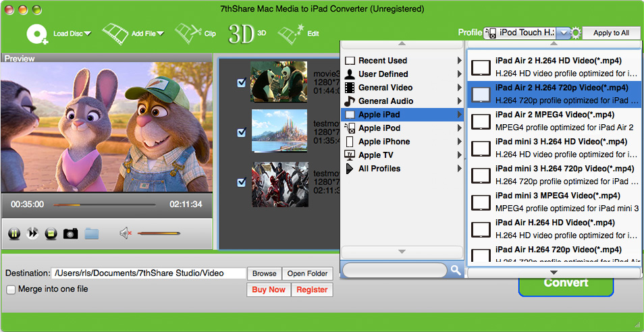Click the Add File film icon

point(116,34)
